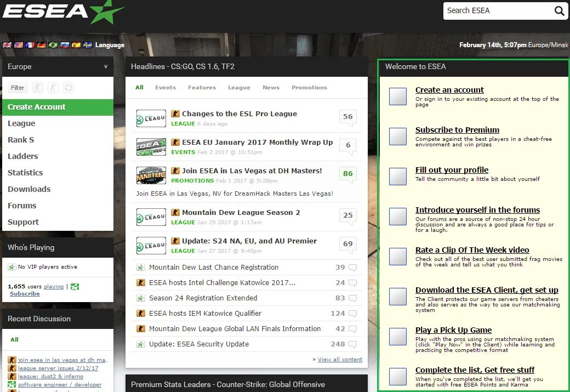Select the US flag language
This screenshot has height=392, width=570.
[19, 45]
